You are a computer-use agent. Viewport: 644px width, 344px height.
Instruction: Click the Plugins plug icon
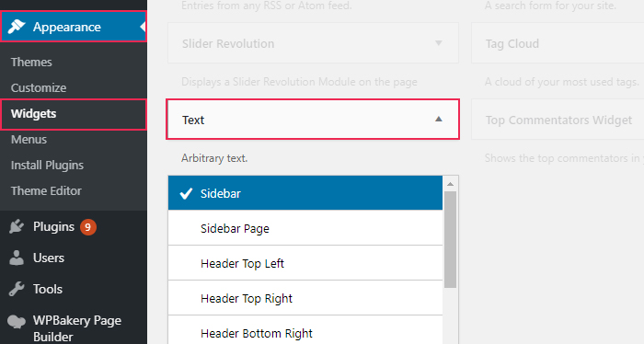tap(17, 226)
